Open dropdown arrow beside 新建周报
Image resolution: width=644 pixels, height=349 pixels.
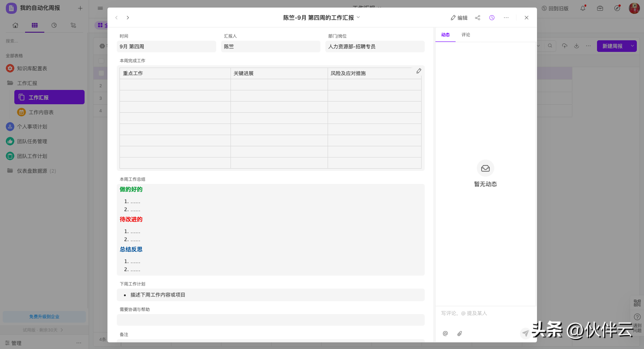point(632,46)
